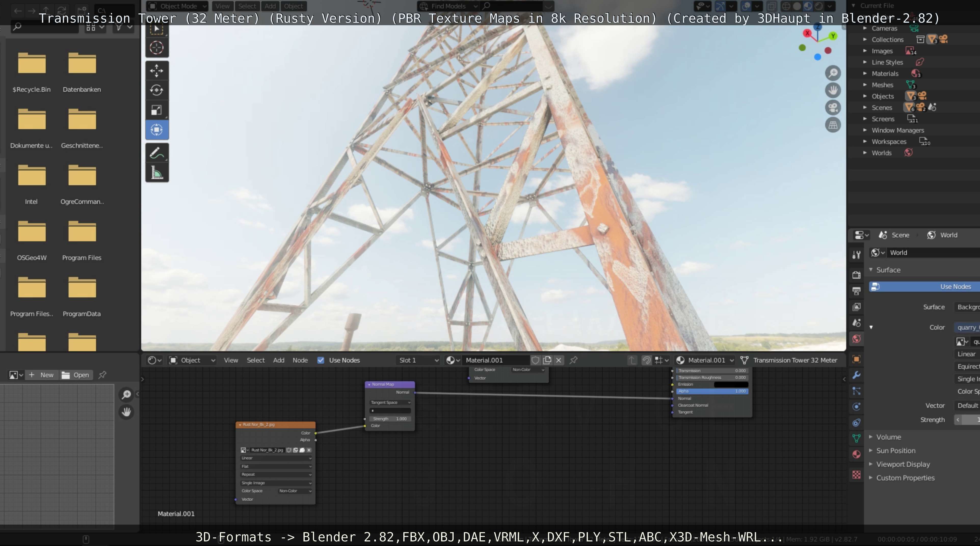Click the image editor pan hand icon
The width and height of the screenshot is (980, 546).
126,412
